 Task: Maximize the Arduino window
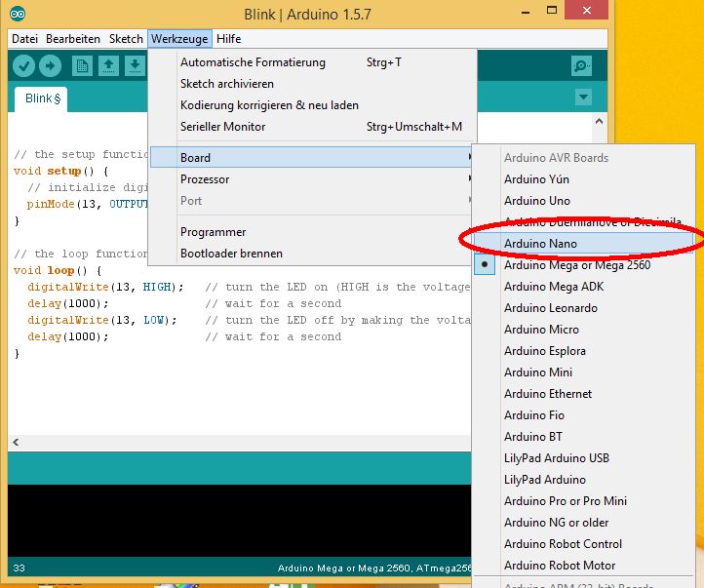[x=552, y=11]
